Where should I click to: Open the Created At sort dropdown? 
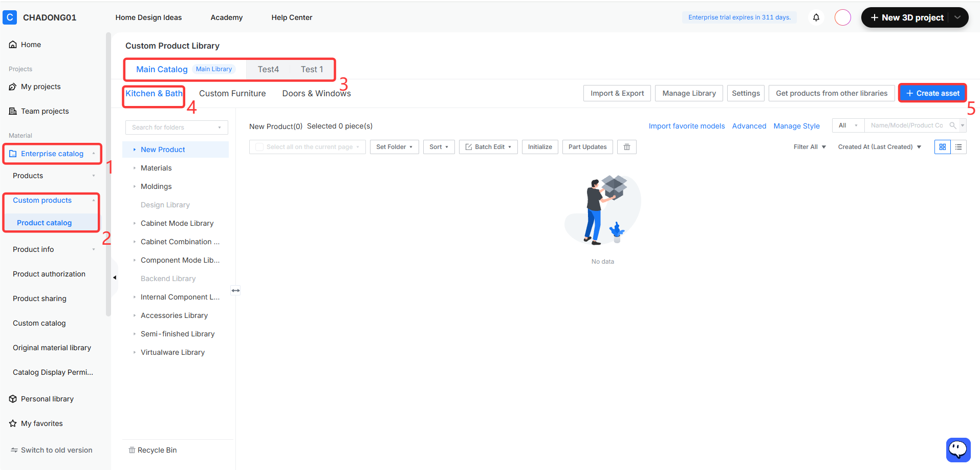coord(880,147)
